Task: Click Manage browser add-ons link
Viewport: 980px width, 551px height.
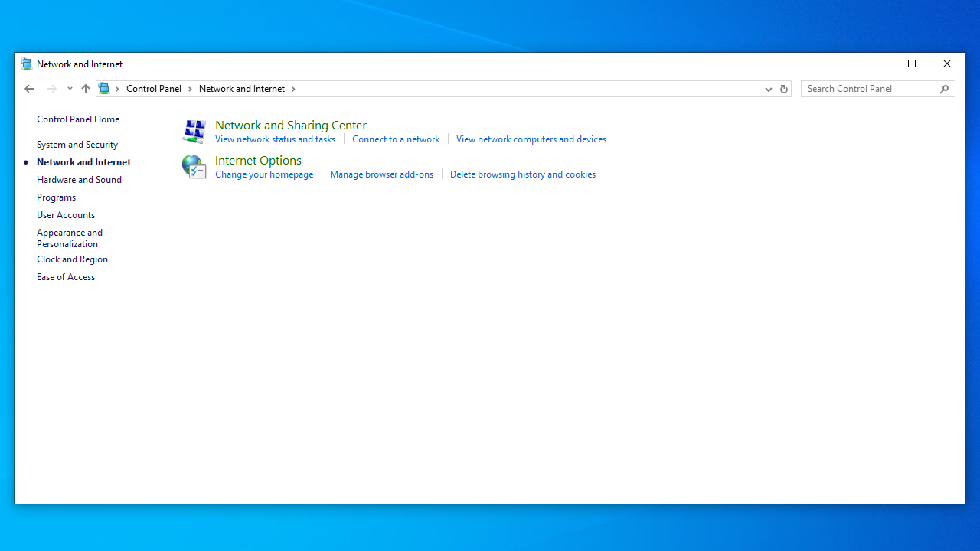Action: (x=381, y=174)
